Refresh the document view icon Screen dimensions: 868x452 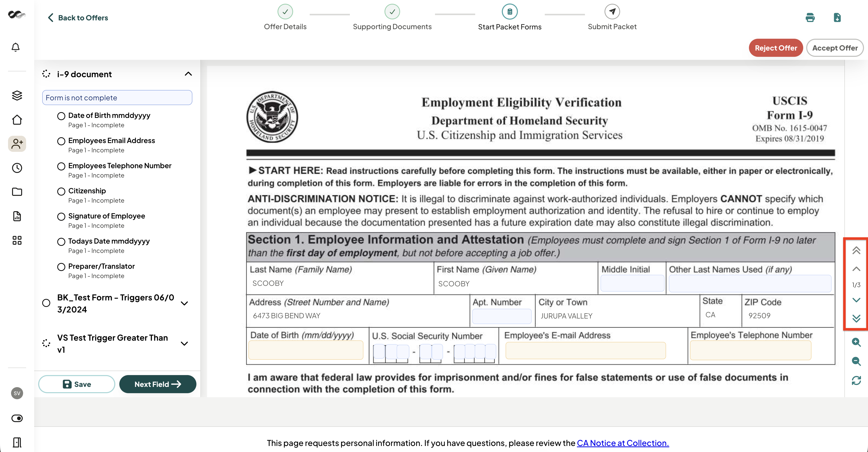click(856, 381)
